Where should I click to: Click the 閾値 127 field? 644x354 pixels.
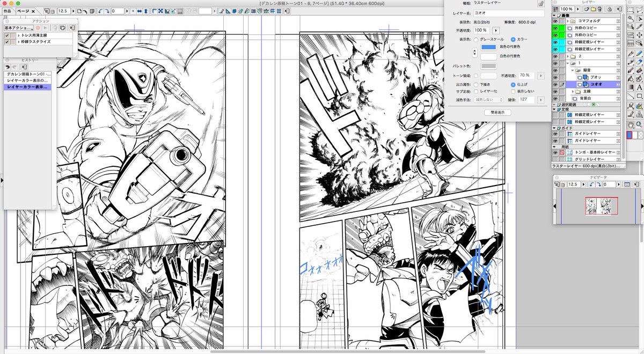tap(526, 100)
